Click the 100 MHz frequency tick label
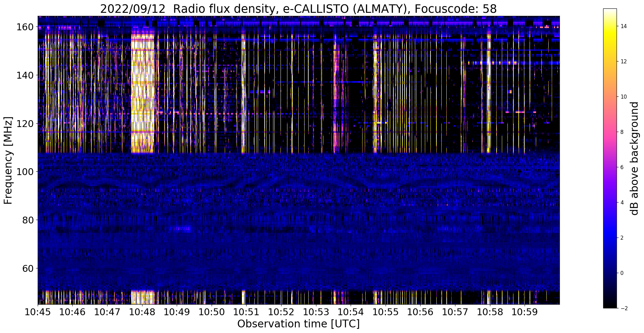The width and height of the screenshot is (644, 333). click(x=25, y=172)
